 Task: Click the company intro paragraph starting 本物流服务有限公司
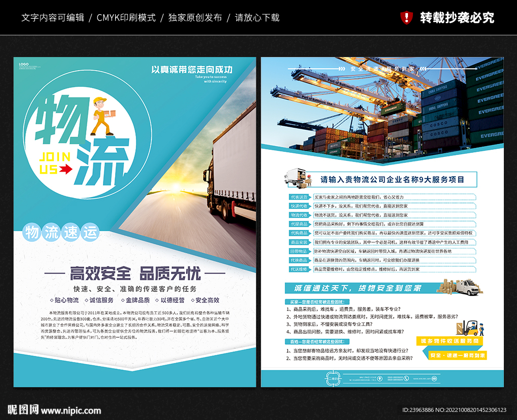point(135,325)
